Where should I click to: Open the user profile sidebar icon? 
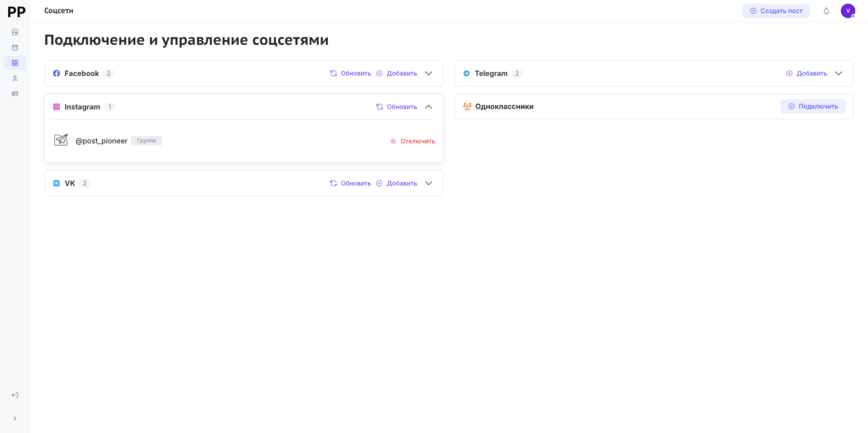click(15, 78)
